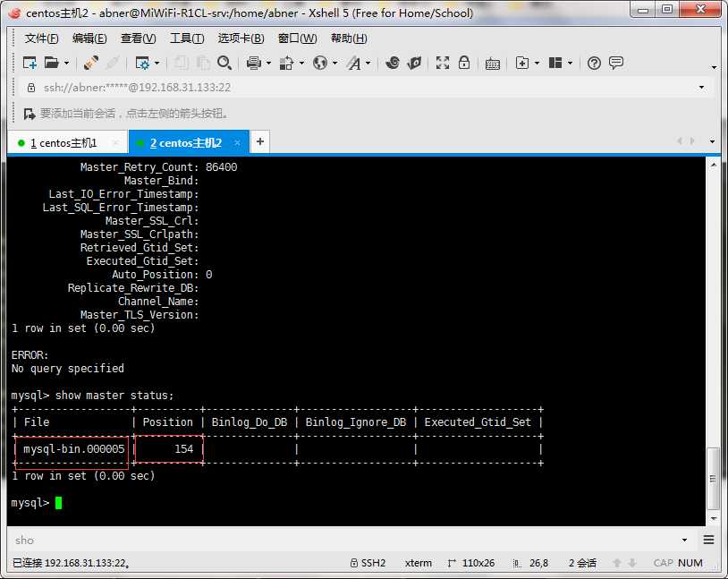728x579 pixels.
Task: Minimize the Xshell window
Action: [644, 9]
